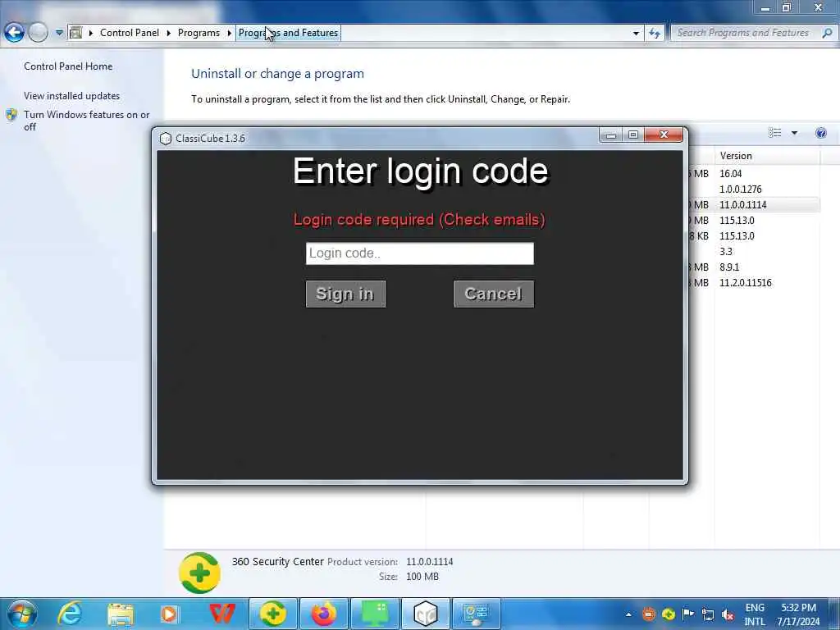
Task: Go back with the Explorer back arrow
Action: 15,33
